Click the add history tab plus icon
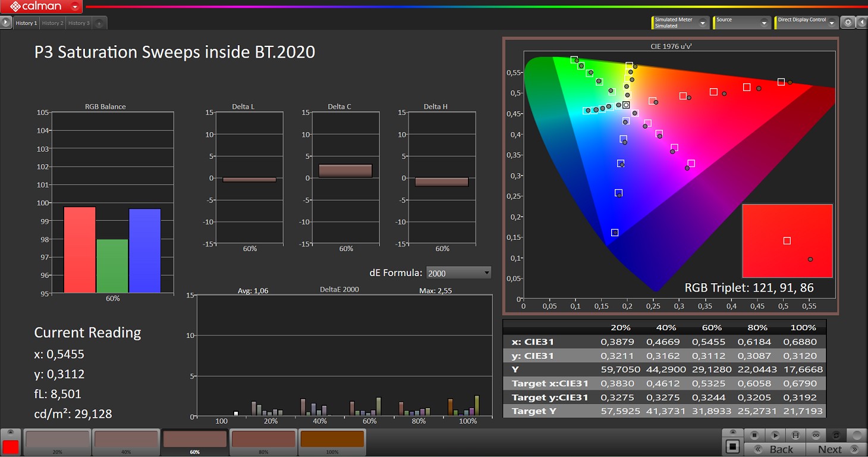 (99, 23)
